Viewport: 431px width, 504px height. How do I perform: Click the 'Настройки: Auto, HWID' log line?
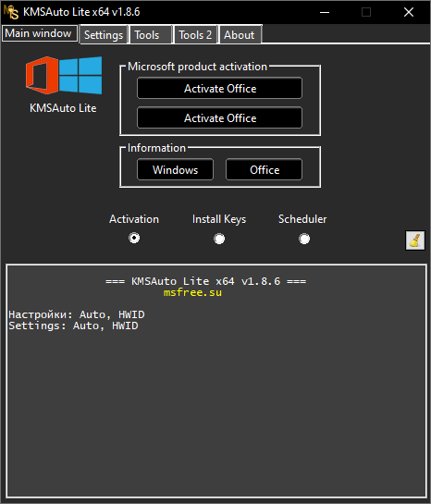tap(77, 314)
